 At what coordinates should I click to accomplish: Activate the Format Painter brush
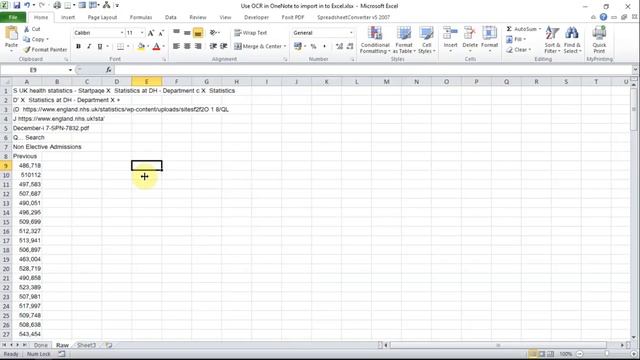(x=45, y=49)
